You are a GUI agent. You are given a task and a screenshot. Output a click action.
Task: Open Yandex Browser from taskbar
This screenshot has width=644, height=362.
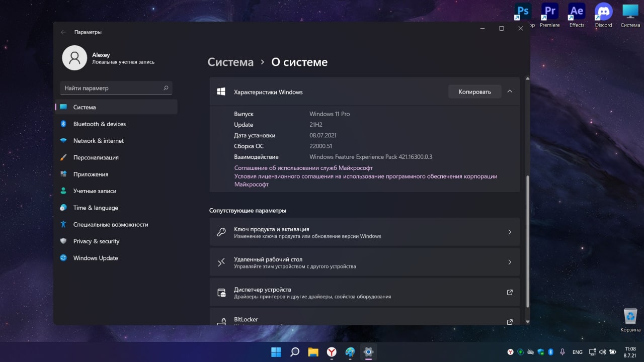click(x=332, y=352)
